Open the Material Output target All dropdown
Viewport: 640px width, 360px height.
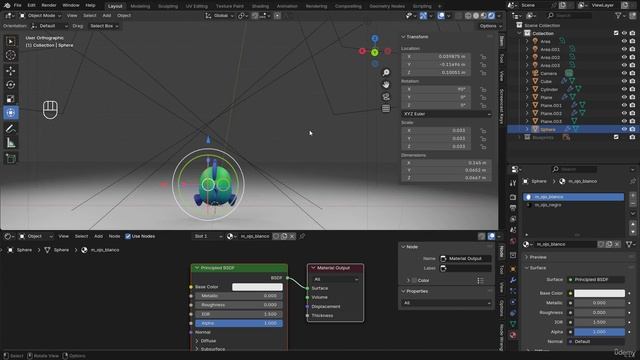point(336,279)
